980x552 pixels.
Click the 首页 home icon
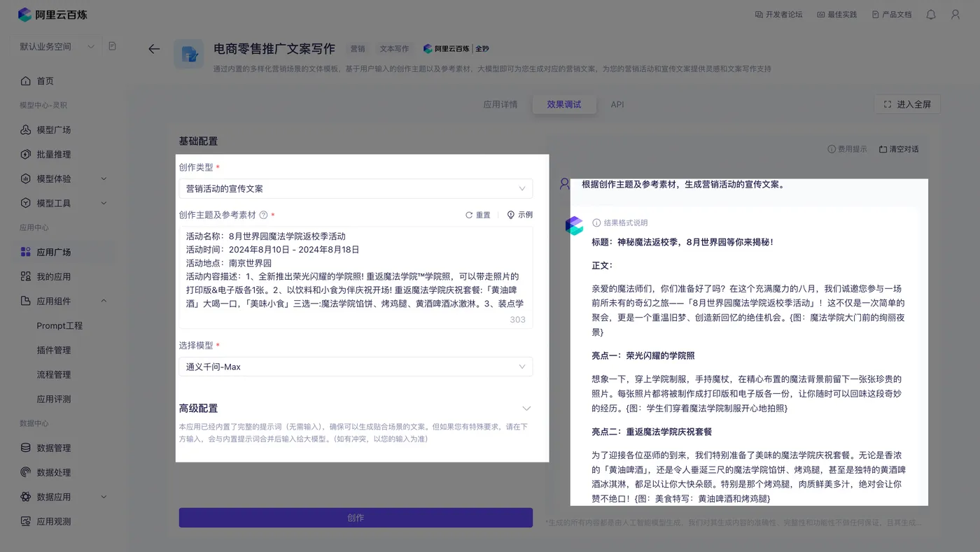26,81
